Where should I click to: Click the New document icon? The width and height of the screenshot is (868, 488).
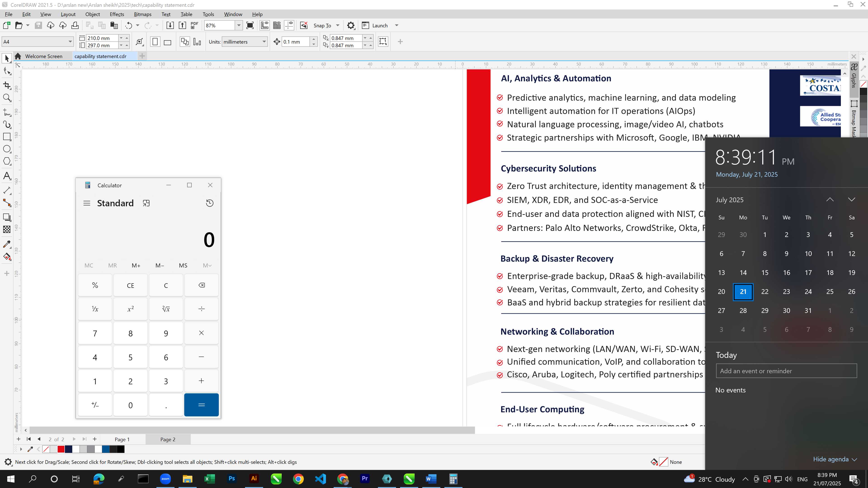(6, 26)
